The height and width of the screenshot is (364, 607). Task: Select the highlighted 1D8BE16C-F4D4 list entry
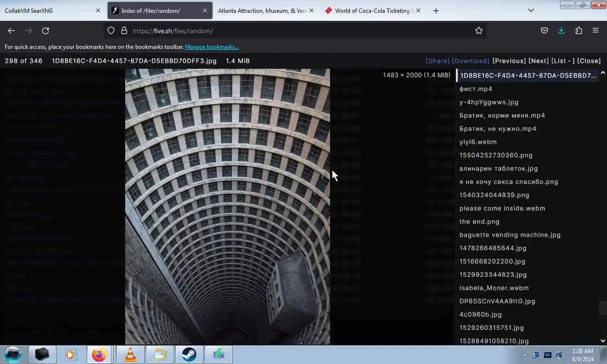point(528,75)
